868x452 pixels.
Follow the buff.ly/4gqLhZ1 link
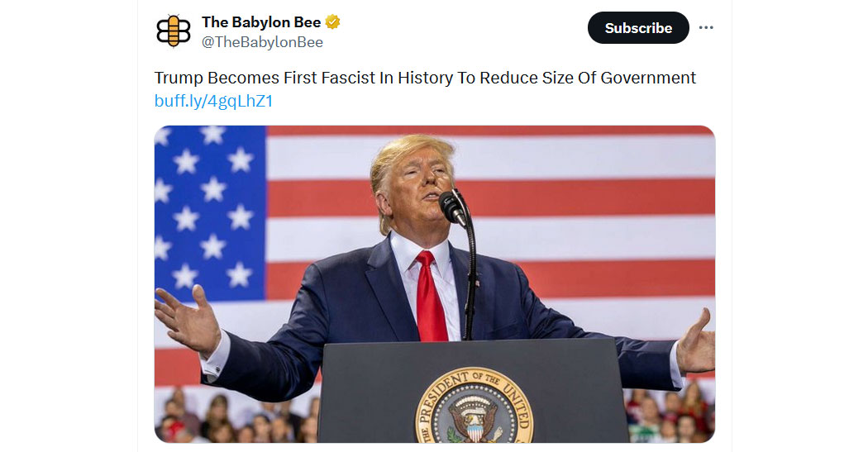coord(213,101)
